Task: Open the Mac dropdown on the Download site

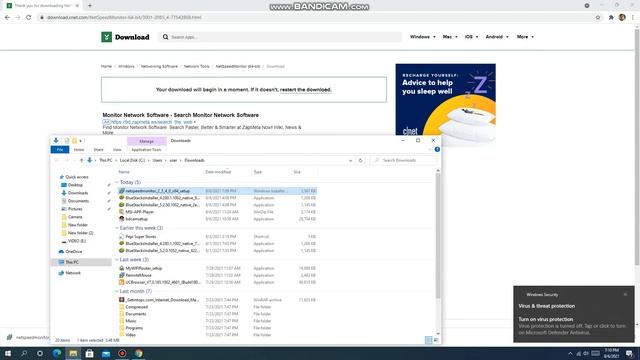Action: tap(450, 37)
